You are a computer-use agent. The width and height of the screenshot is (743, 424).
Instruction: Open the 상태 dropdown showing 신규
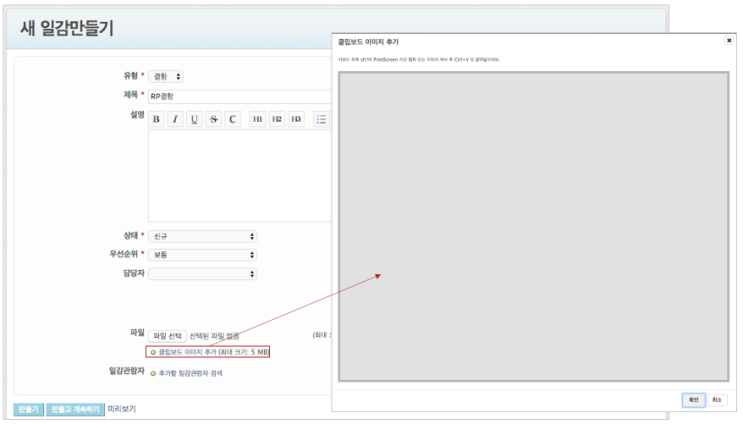tap(203, 236)
